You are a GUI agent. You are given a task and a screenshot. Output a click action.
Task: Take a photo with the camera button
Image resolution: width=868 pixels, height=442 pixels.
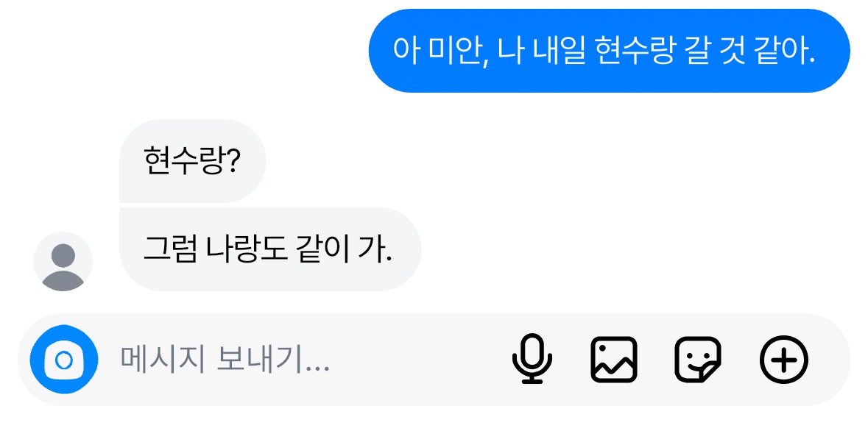63,360
